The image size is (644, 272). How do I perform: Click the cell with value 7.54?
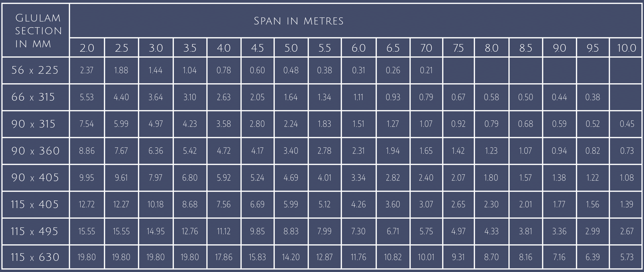(x=87, y=124)
